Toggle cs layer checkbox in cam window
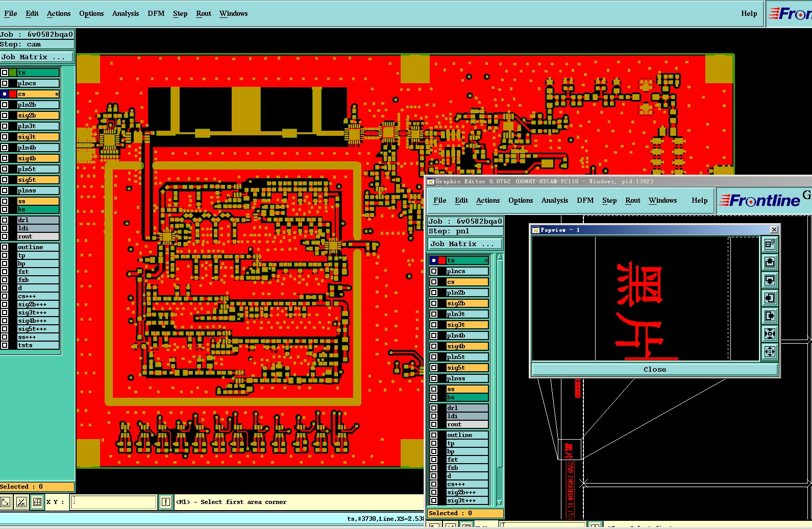Screen dimensions: 812x529 point(5,94)
